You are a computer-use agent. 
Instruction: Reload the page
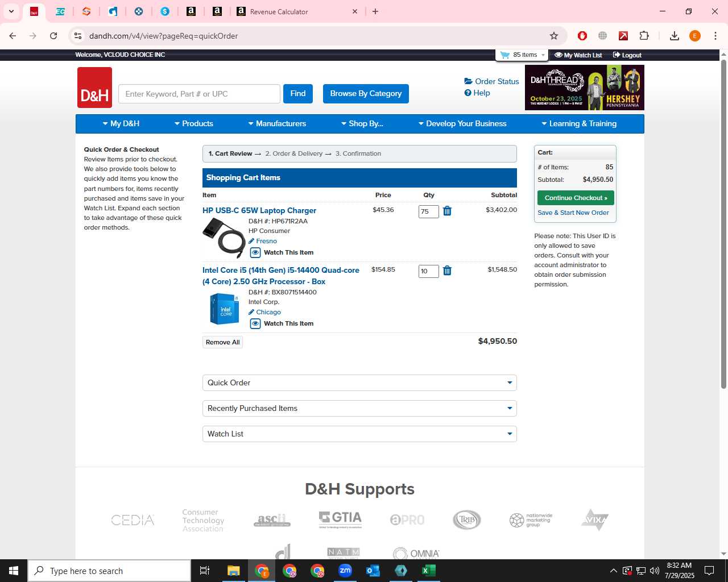pyautogui.click(x=53, y=36)
